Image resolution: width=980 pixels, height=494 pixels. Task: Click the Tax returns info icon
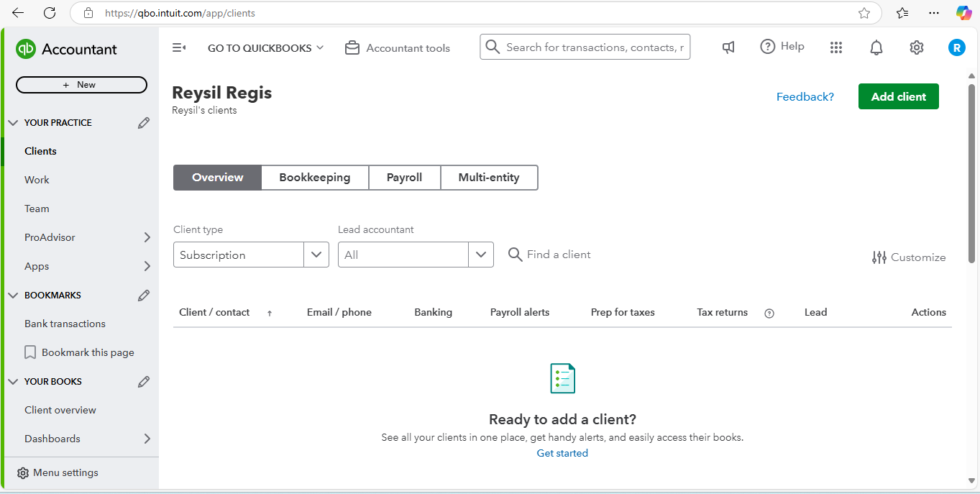769,313
